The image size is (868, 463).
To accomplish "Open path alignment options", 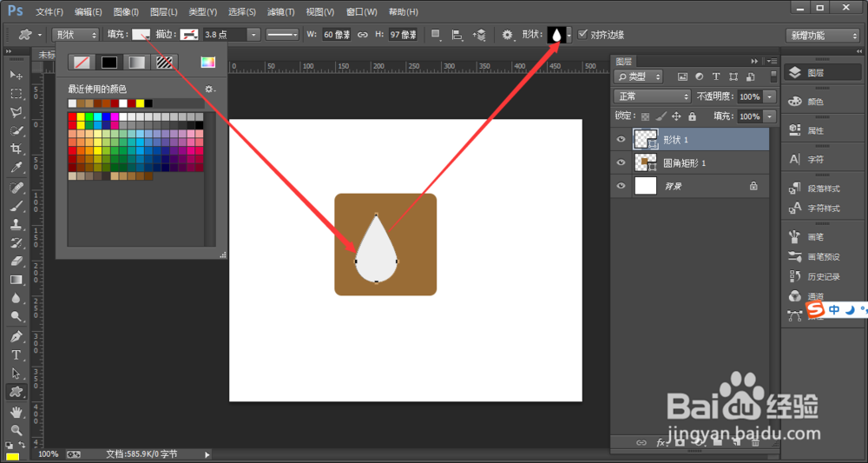I will tap(457, 35).
